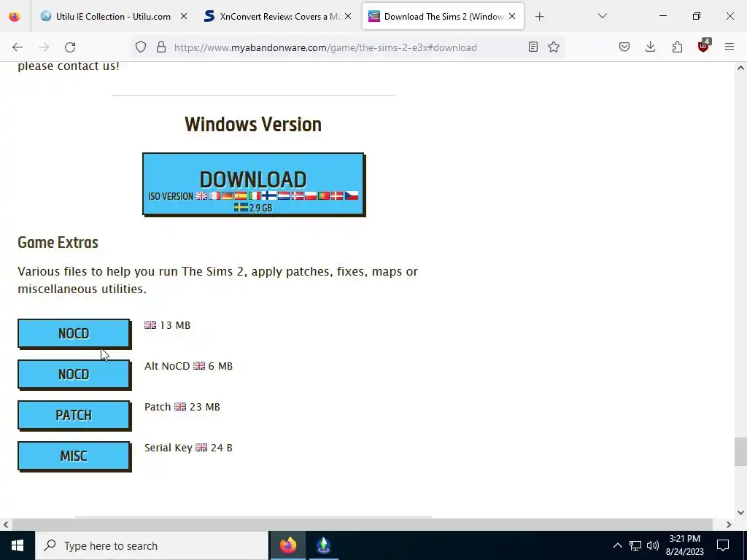The width and height of the screenshot is (747, 560).
Task: Click the taskbar search box
Action: [152, 545]
